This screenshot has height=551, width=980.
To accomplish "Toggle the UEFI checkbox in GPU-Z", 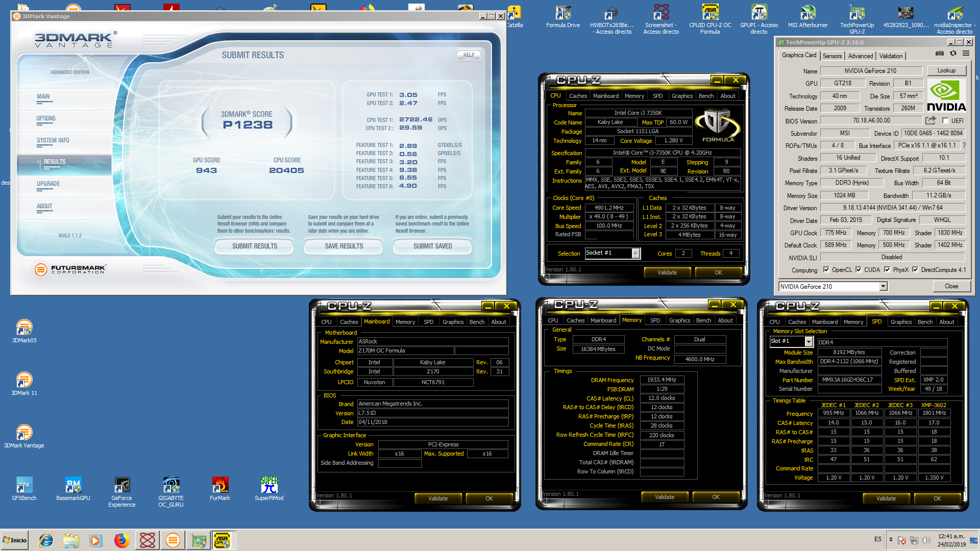I will [x=945, y=121].
